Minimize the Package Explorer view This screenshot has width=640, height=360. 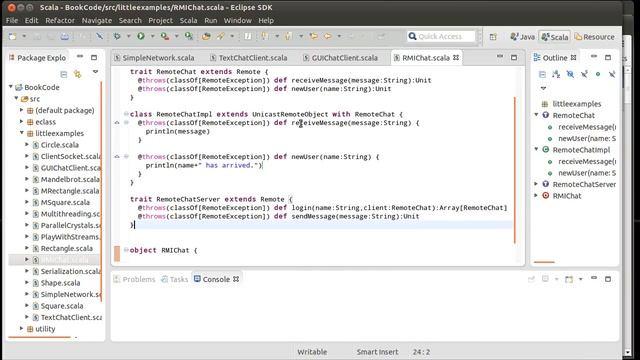click(80, 56)
